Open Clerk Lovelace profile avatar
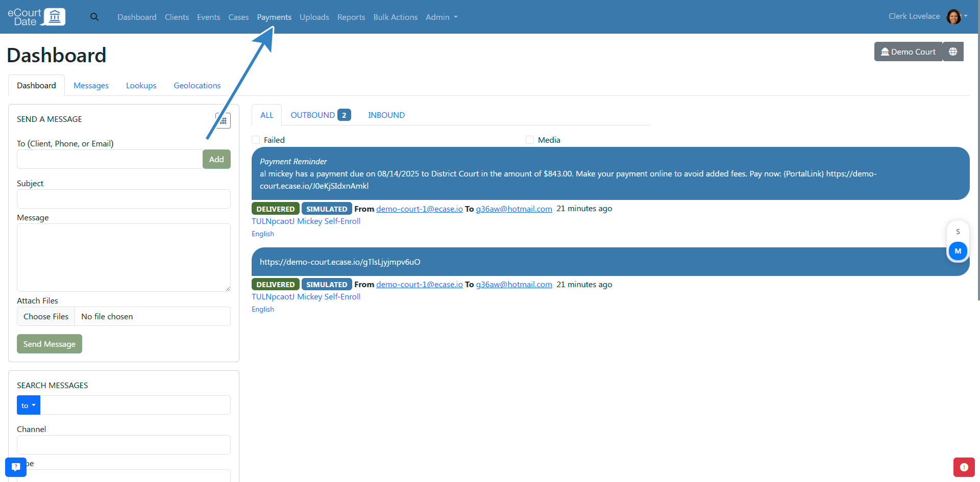 [x=953, y=16]
